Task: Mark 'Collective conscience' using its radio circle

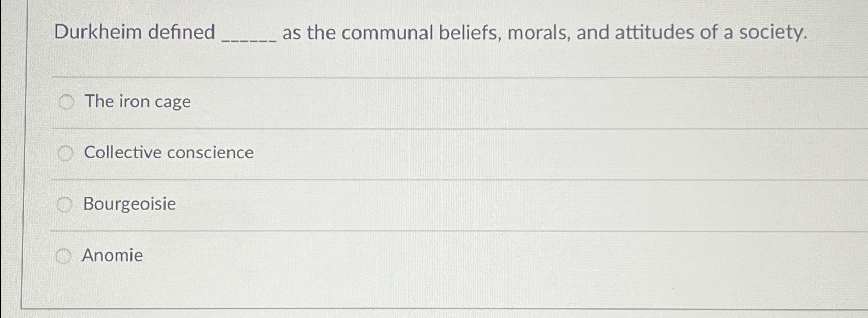Action: click(x=65, y=153)
